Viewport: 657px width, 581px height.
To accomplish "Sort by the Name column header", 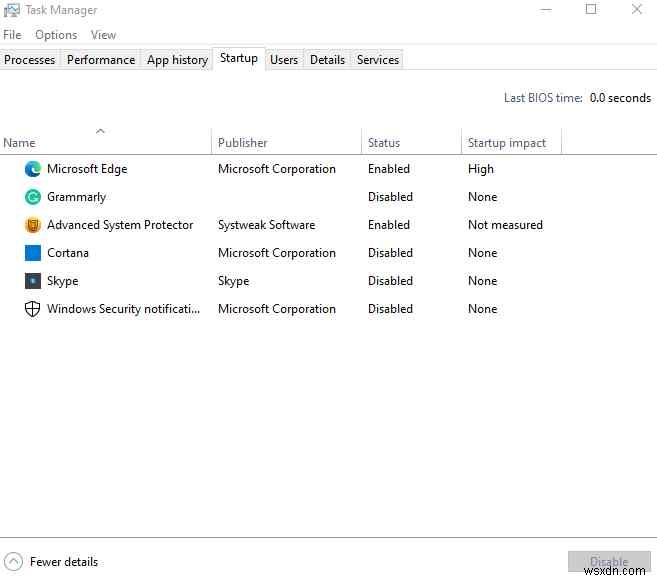I will tap(106, 142).
